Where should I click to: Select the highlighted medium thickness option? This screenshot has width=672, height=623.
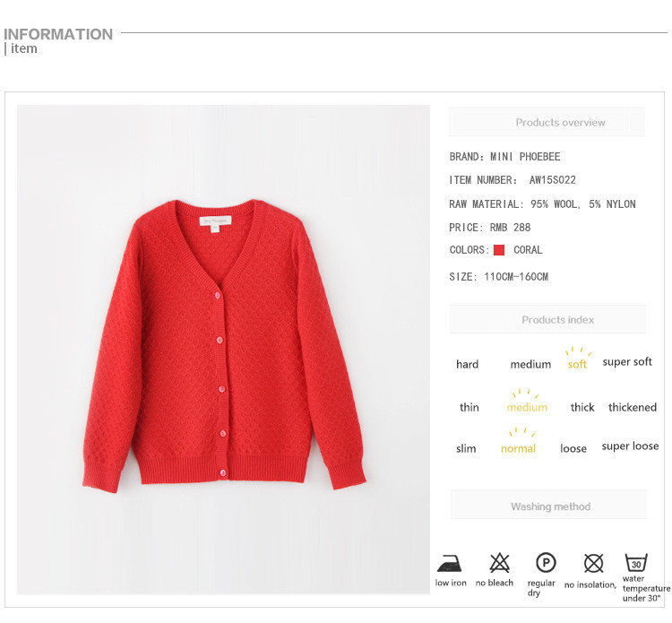[x=527, y=407]
